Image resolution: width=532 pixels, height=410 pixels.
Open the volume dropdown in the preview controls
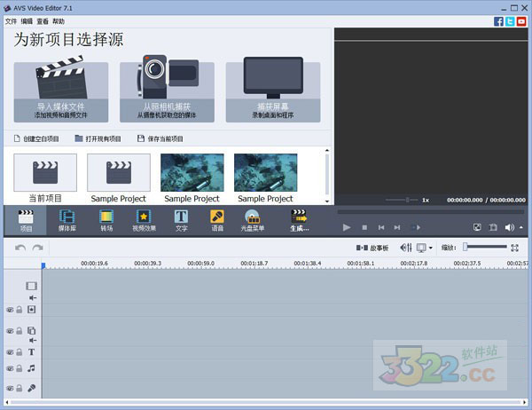(x=520, y=227)
